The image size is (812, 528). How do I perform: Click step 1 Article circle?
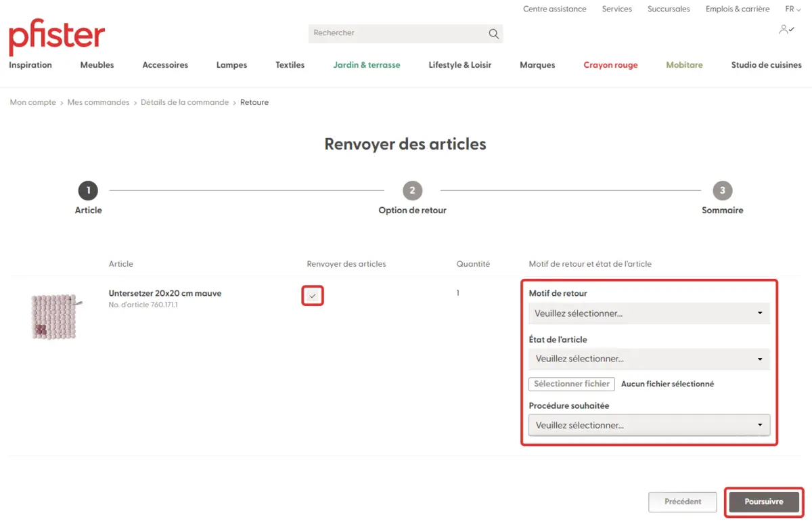coord(88,191)
